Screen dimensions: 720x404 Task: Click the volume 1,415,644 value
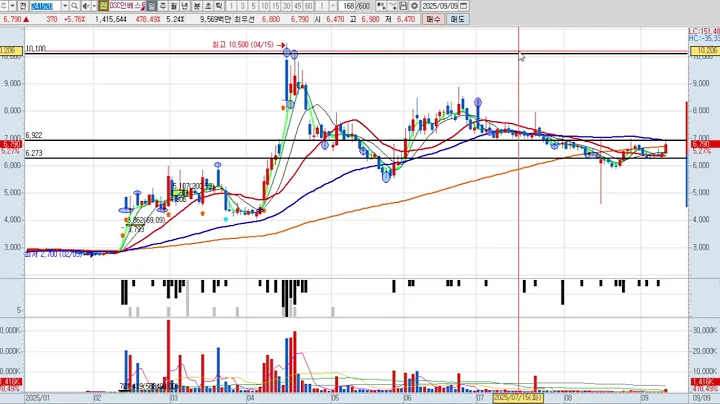(111, 19)
